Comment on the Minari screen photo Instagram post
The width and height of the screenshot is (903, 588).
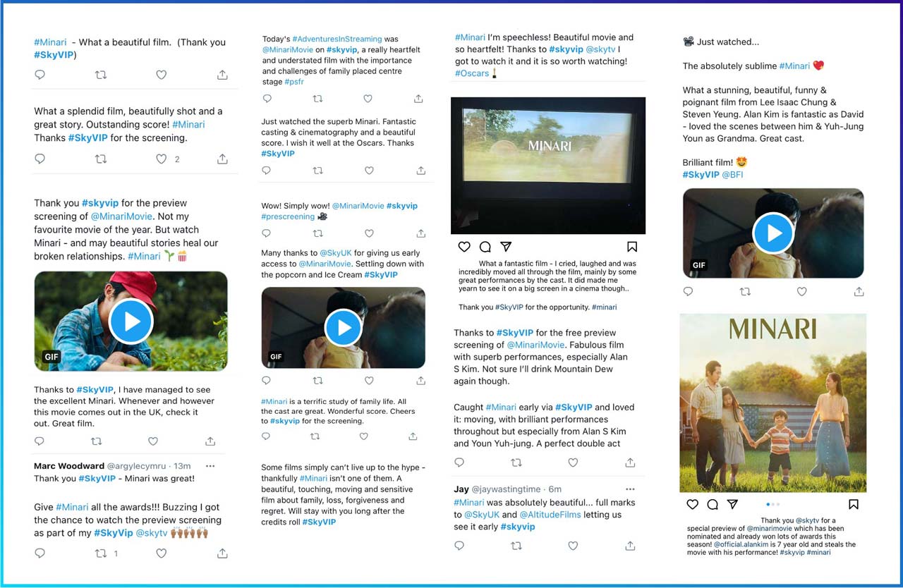click(485, 247)
